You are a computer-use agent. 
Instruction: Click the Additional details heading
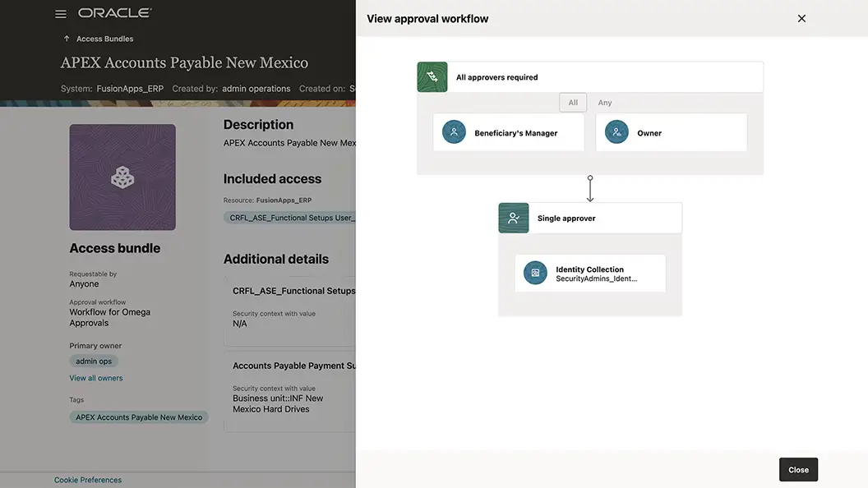(x=275, y=259)
